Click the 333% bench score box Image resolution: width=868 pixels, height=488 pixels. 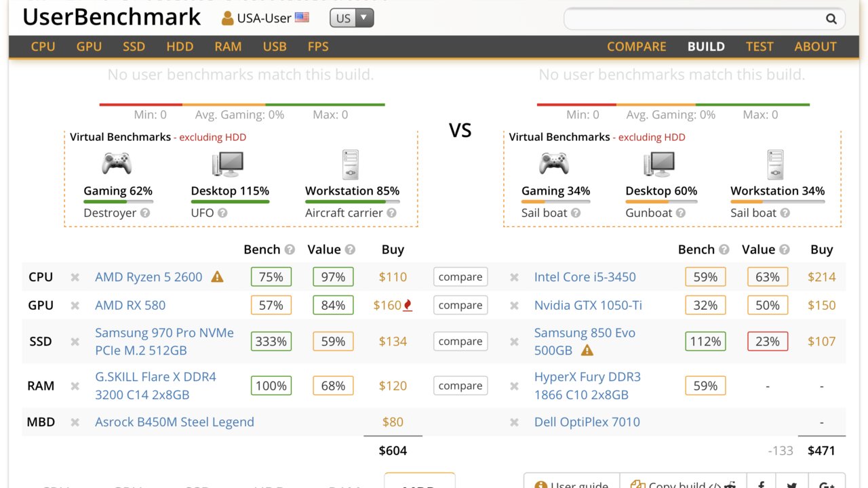[271, 342]
